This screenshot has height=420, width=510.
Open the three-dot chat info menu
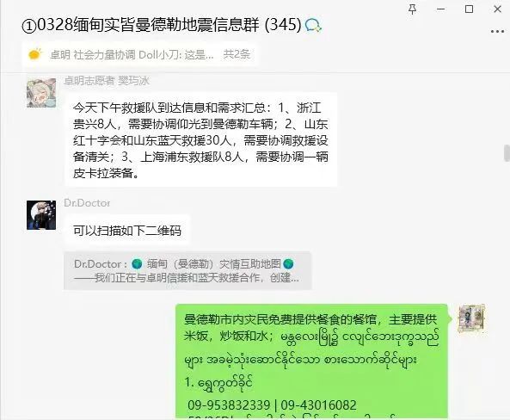pos(497,32)
